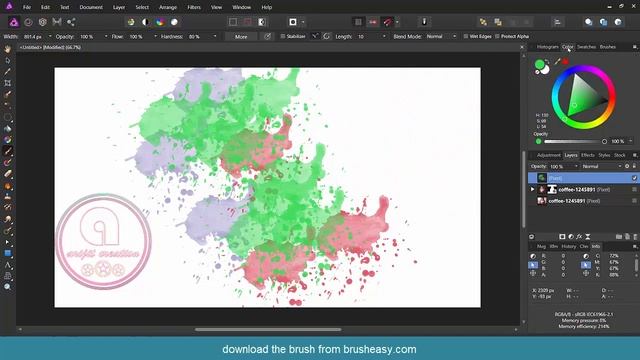640x360 pixels.
Task: Open the stabiliser Length dropdown
Action: point(384,36)
